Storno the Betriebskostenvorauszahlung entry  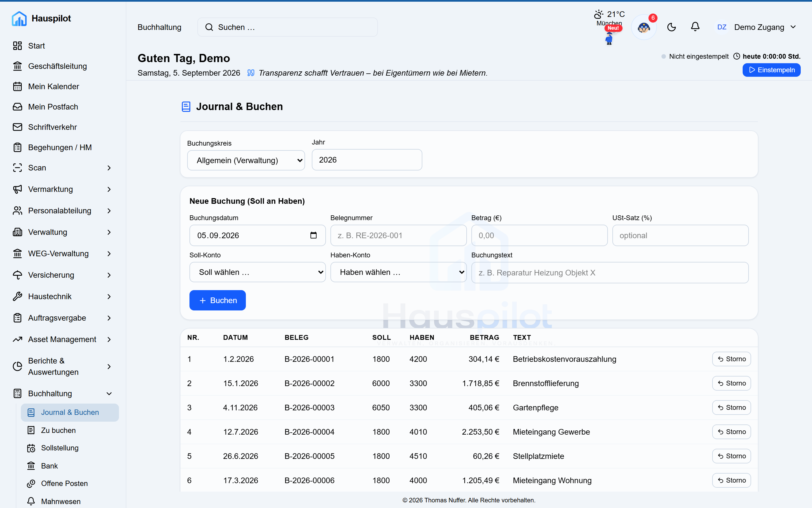tap(731, 359)
